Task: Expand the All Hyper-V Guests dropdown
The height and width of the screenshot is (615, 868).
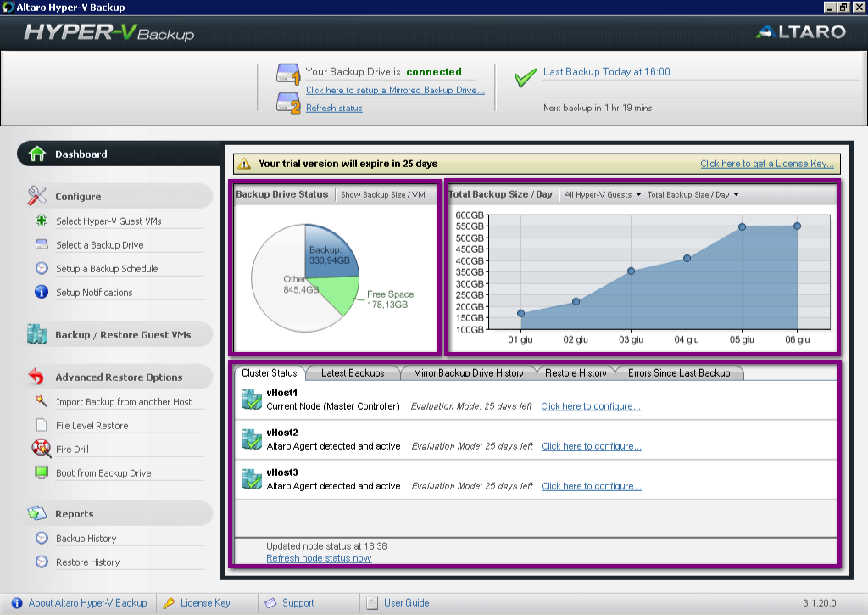Action: [603, 194]
